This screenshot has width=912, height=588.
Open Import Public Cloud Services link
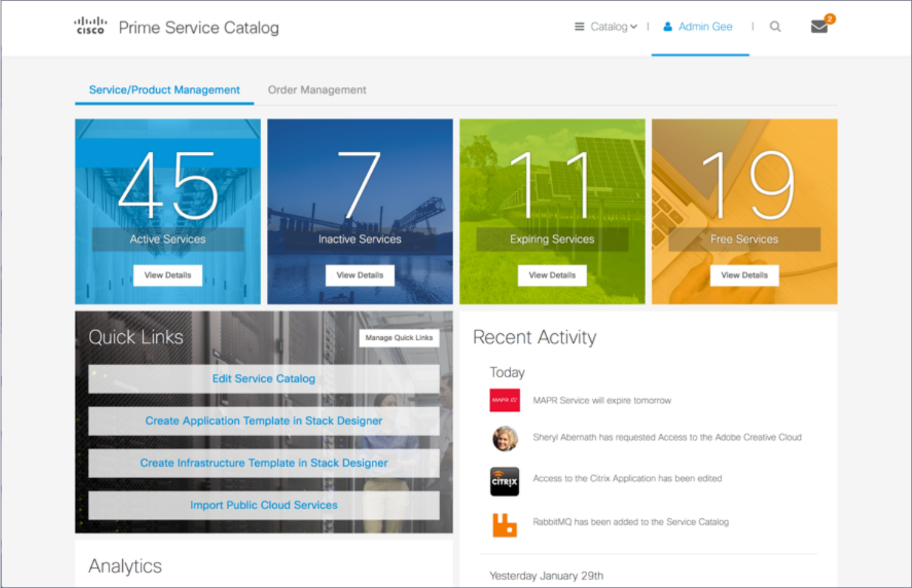(x=264, y=505)
